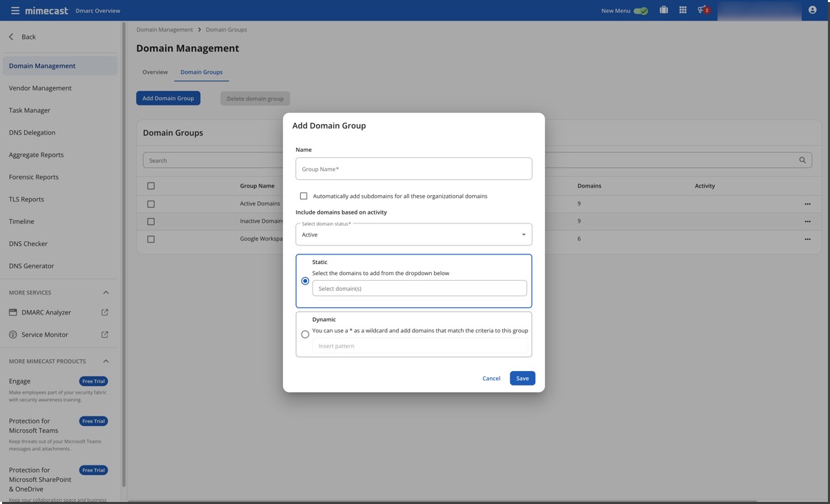Select the Dynamic radio button
The image size is (830, 504).
coord(305,334)
